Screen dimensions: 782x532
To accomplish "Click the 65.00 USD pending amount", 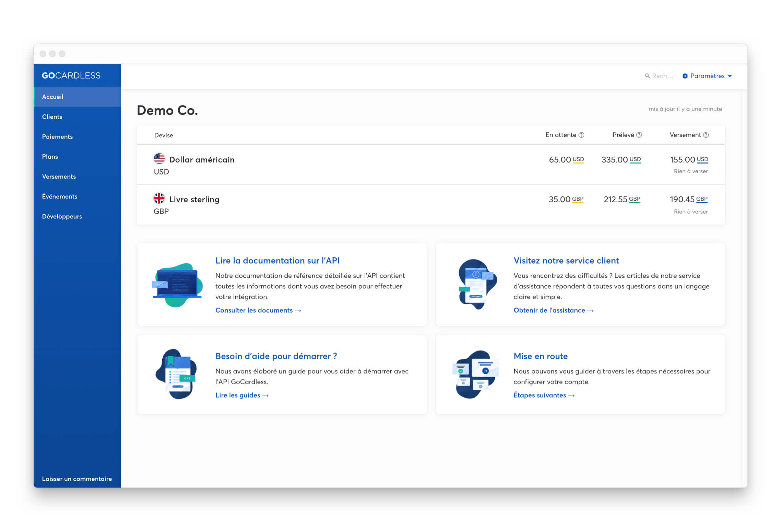I will pyautogui.click(x=566, y=159).
